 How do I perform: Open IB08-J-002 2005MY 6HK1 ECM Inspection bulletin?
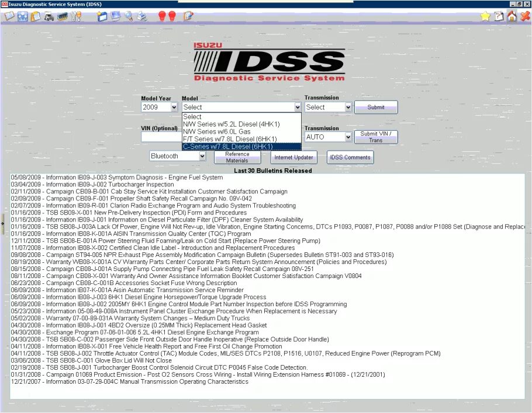[x=179, y=304]
